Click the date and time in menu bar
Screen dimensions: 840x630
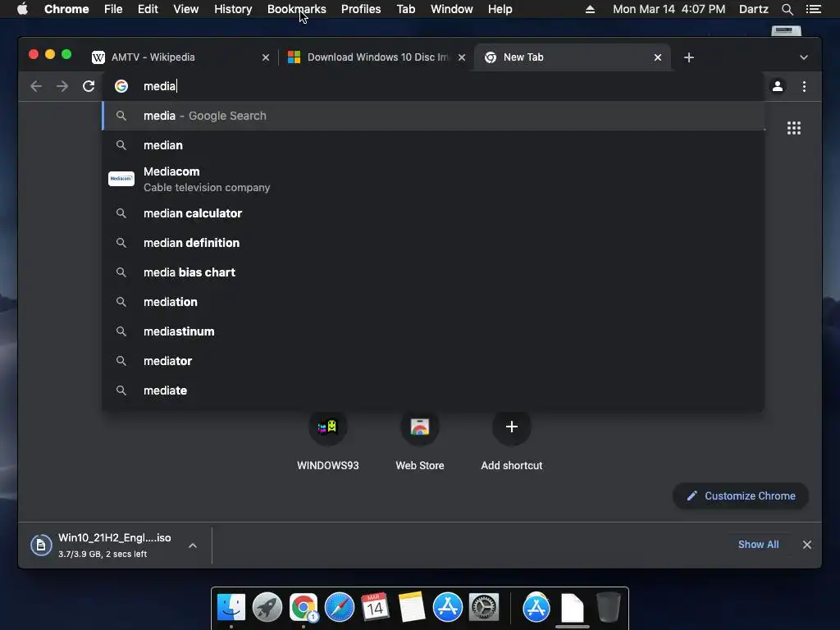tap(669, 9)
